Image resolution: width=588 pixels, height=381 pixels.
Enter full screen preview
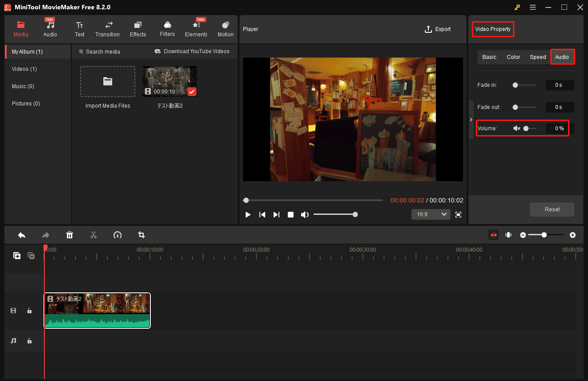click(x=459, y=214)
